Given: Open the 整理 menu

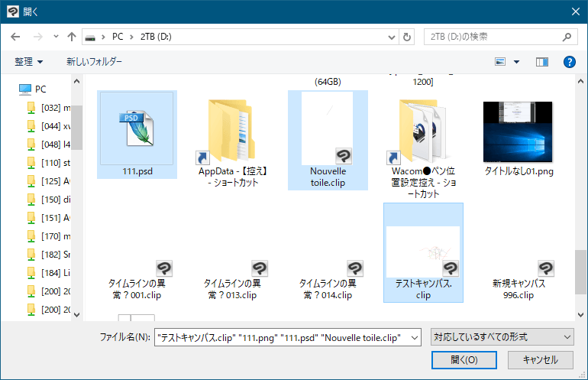Looking at the screenshot, I should click(29, 61).
